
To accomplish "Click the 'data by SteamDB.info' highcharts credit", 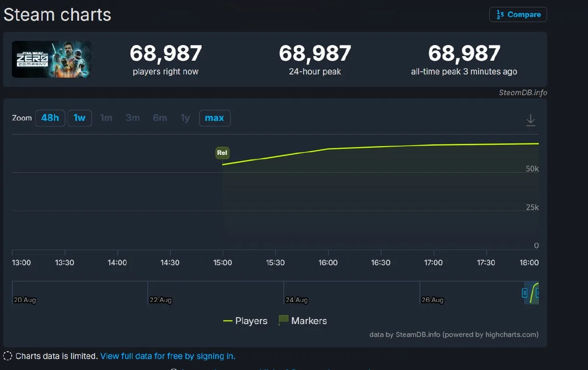I will point(454,335).
